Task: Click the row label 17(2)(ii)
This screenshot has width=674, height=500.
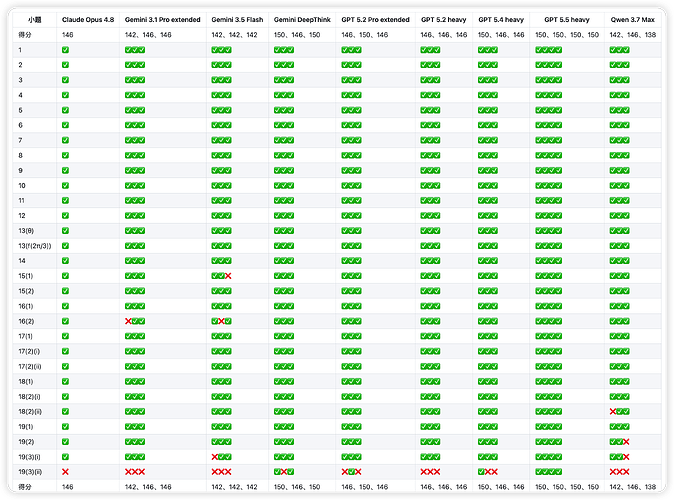Action: 30,366
